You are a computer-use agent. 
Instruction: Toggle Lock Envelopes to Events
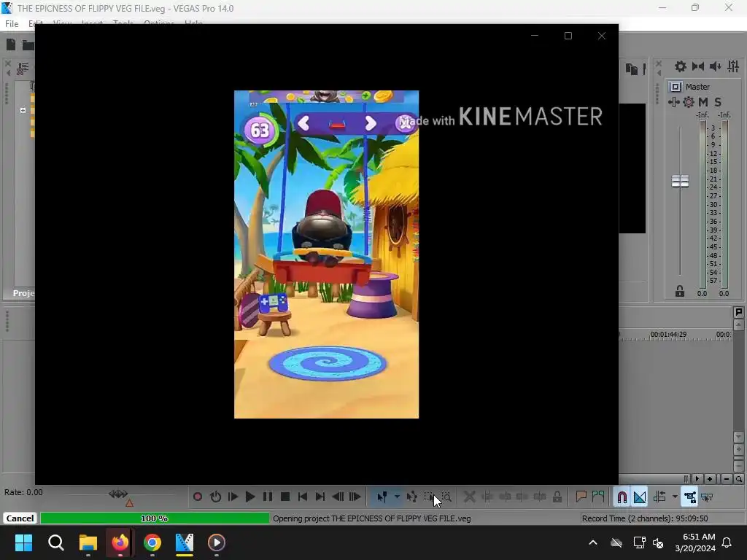coord(690,497)
